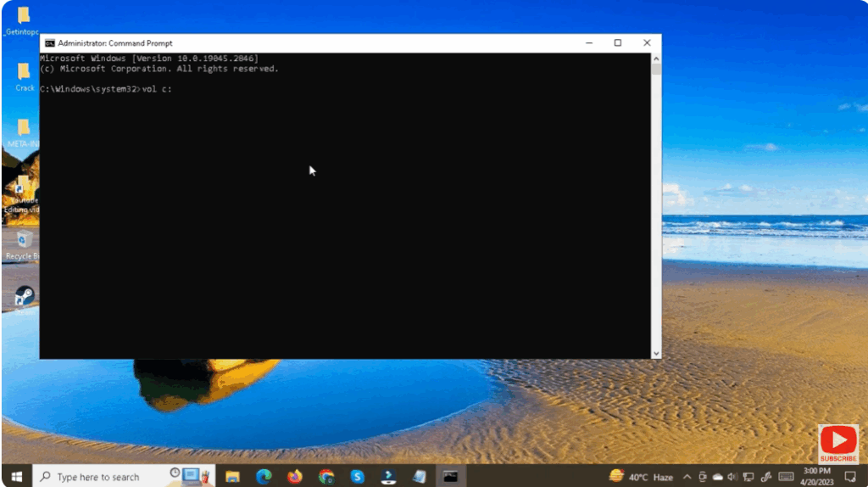Select the Steam desktop shortcut
This screenshot has width=868, height=487.
click(x=25, y=296)
